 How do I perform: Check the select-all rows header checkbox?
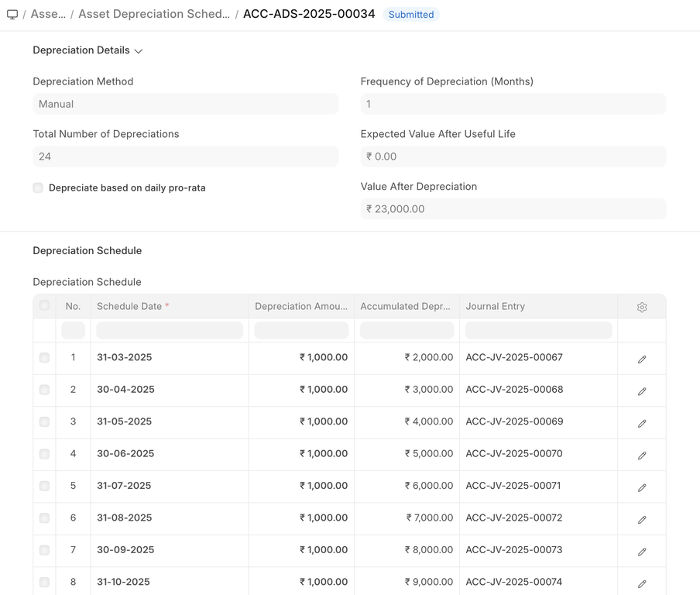(44, 306)
